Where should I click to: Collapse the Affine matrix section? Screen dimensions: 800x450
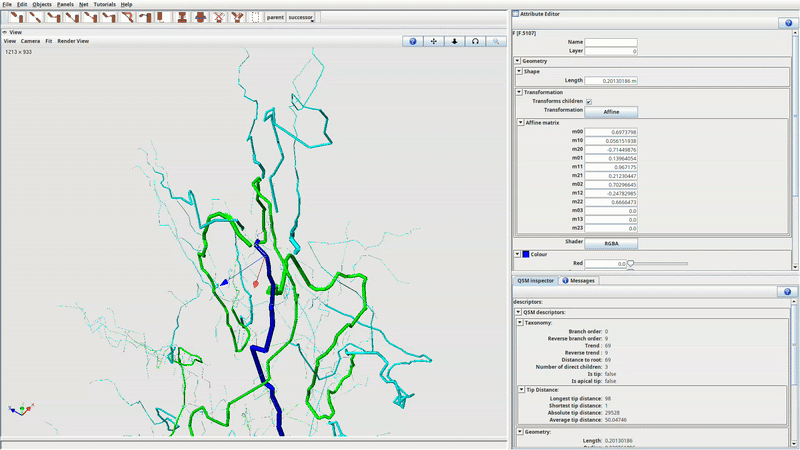(x=520, y=122)
